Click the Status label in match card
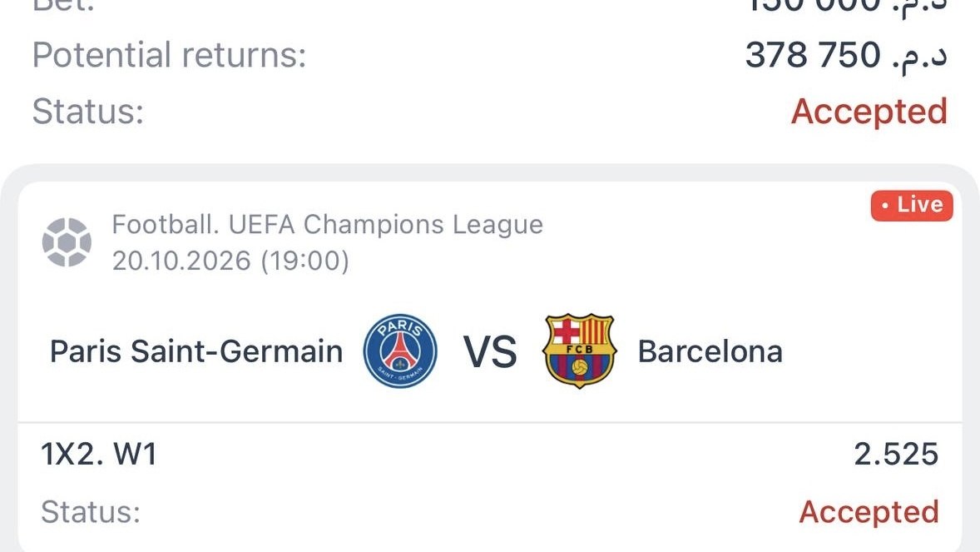The width and height of the screenshot is (980, 552). click(91, 512)
